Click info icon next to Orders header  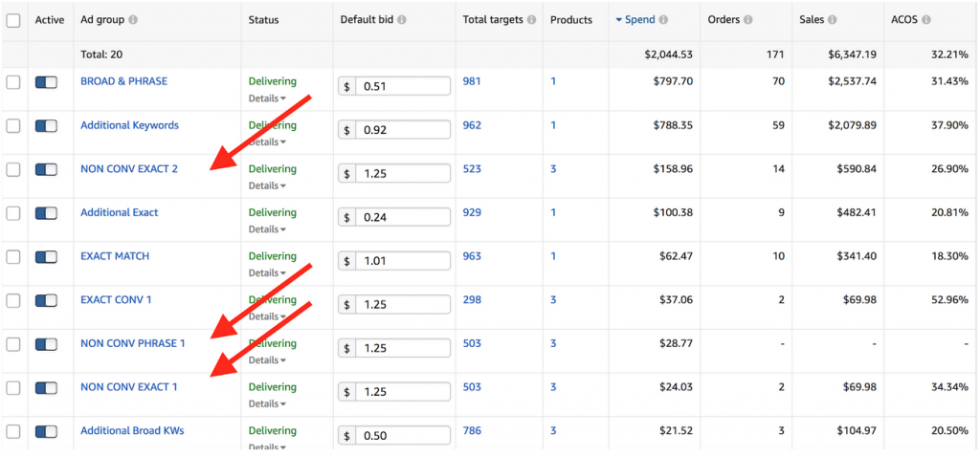[x=748, y=20]
